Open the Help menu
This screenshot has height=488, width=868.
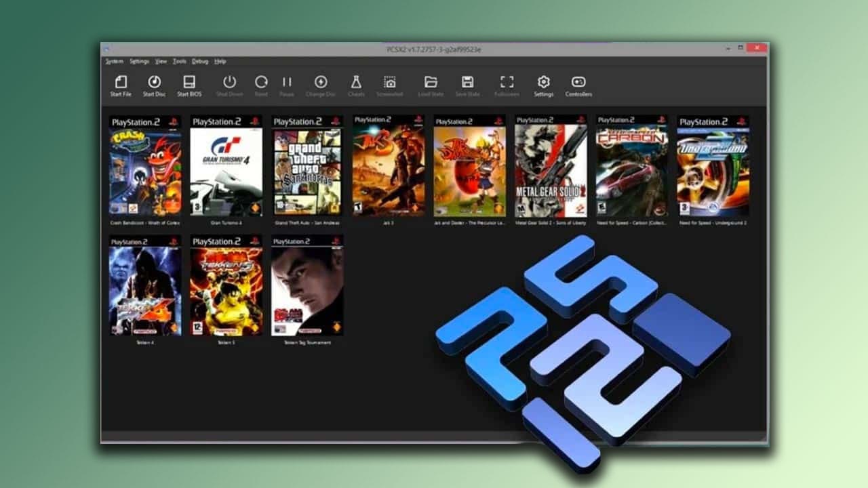click(220, 61)
